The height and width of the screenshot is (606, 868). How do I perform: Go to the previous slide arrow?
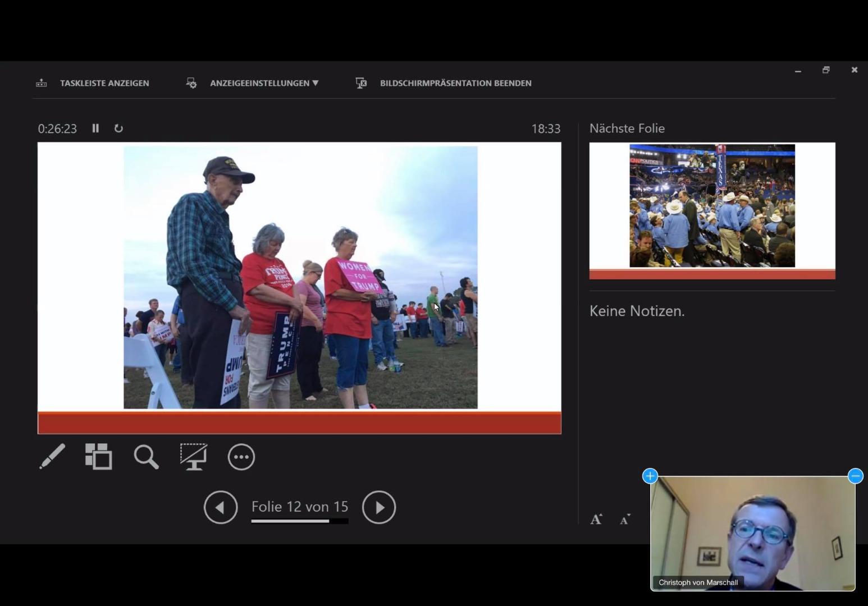coord(221,507)
